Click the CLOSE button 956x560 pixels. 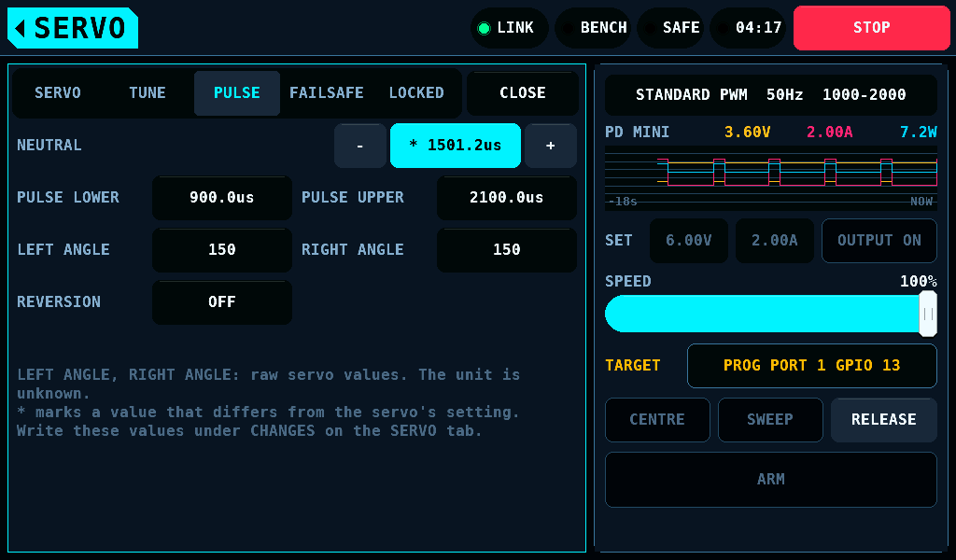[x=523, y=93]
